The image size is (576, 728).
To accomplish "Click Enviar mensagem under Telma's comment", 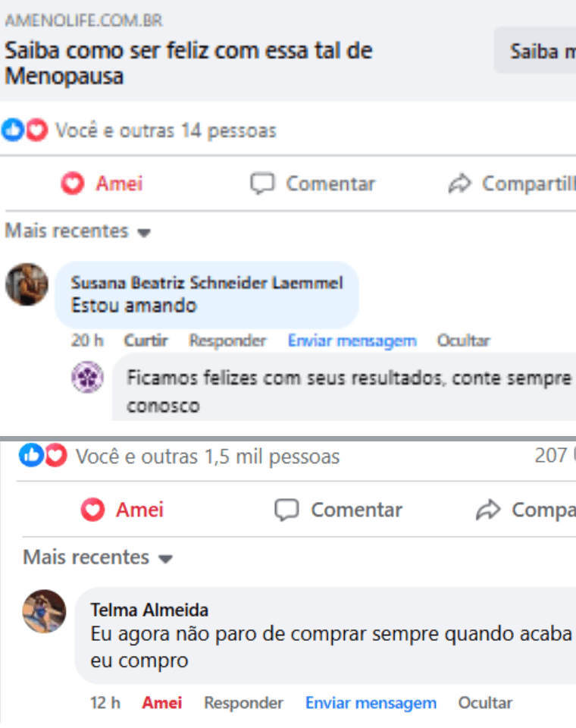I will click(371, 703).
